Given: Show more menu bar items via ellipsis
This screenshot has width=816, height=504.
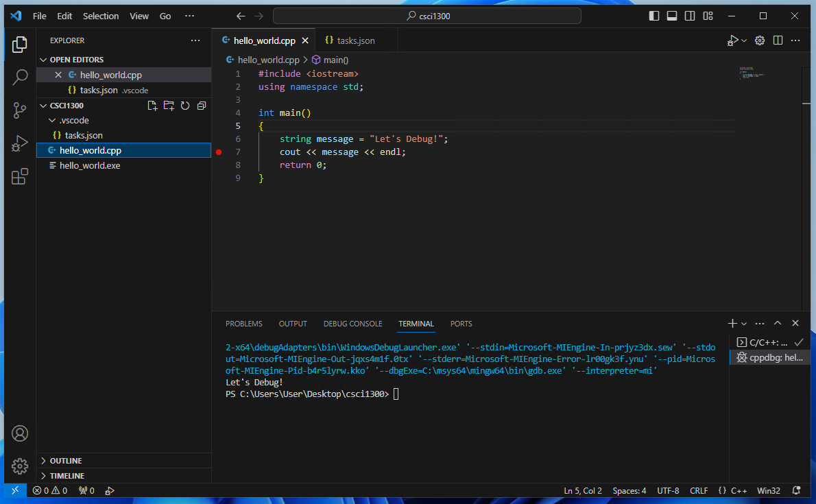Looking at the screenshot, I should (x=189, y=16).
